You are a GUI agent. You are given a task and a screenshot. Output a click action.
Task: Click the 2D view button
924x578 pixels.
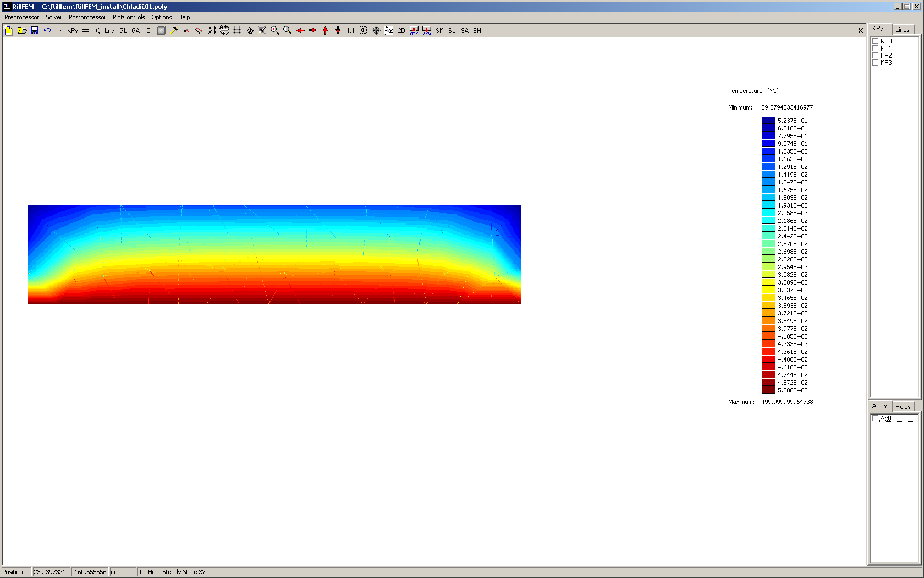tap(402, 31)
